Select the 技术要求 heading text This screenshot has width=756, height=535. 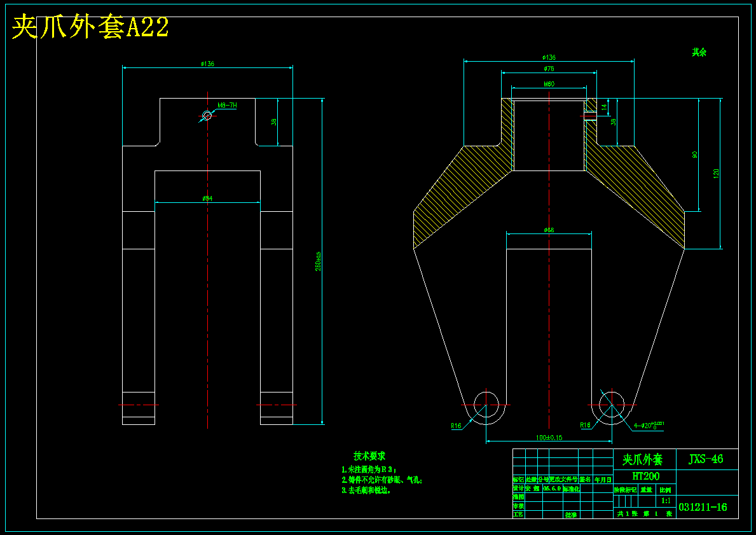point(370,456)
